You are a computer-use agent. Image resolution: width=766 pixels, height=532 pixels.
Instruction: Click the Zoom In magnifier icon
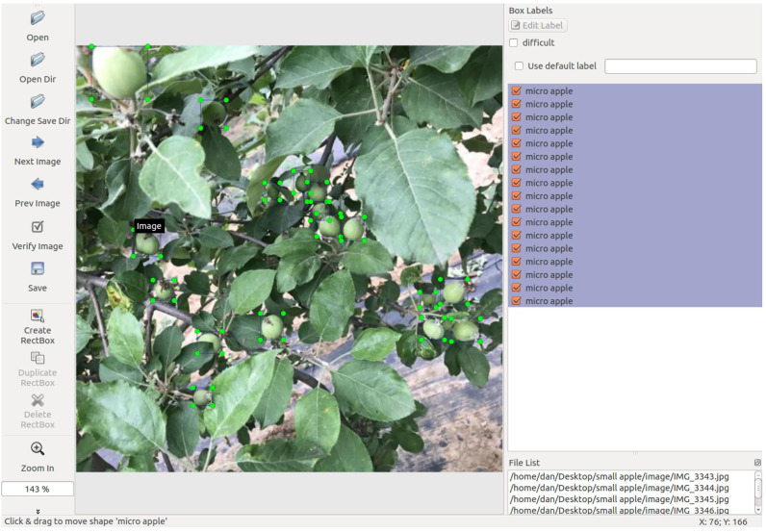click(38, 448)
